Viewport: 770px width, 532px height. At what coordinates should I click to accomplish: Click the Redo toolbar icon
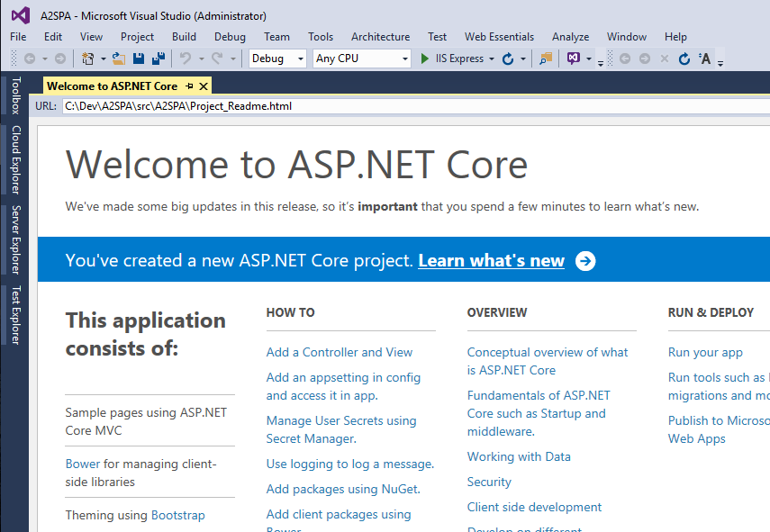coord(217,59)
